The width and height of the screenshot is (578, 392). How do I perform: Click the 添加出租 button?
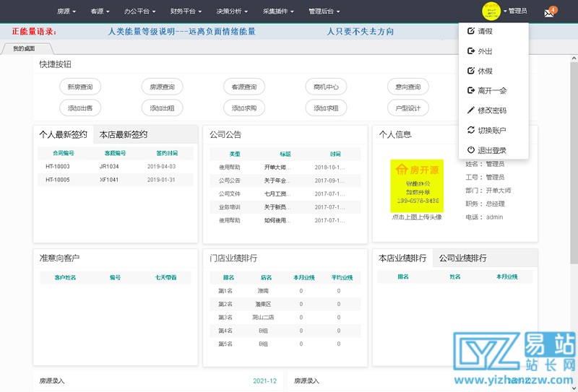coord(162,108)
